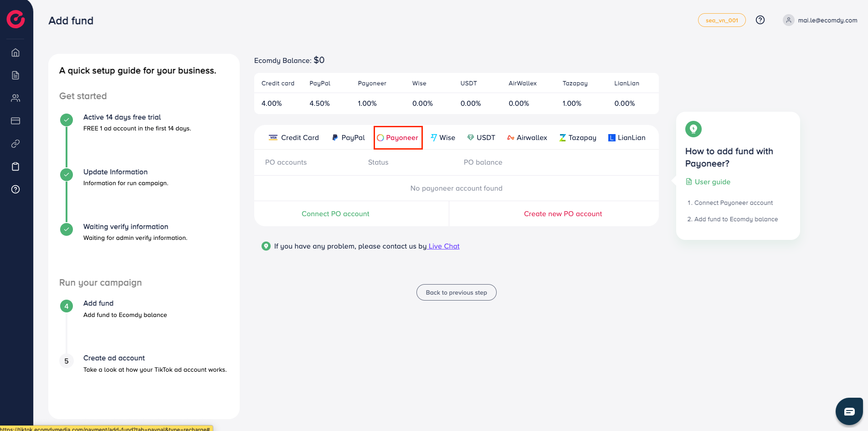Screen dimensions: 868x431
Task: Switch to the Airwallex tab
Action: pos(527,138)
